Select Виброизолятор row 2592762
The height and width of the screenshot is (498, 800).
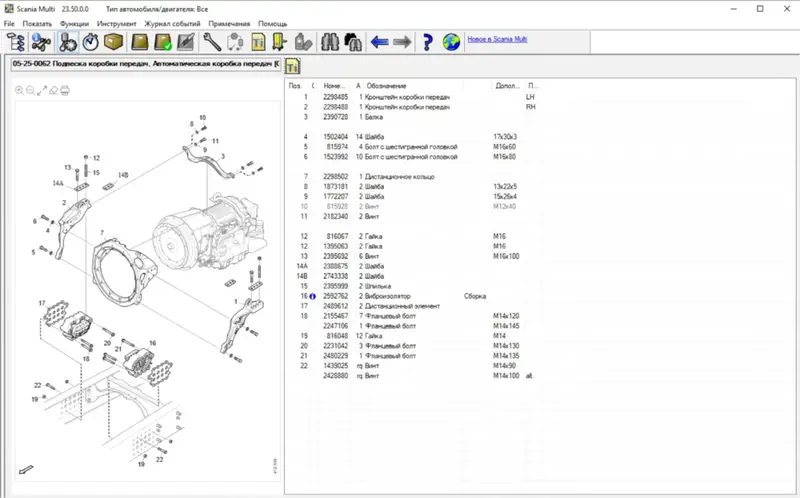(x=411, y=296)
